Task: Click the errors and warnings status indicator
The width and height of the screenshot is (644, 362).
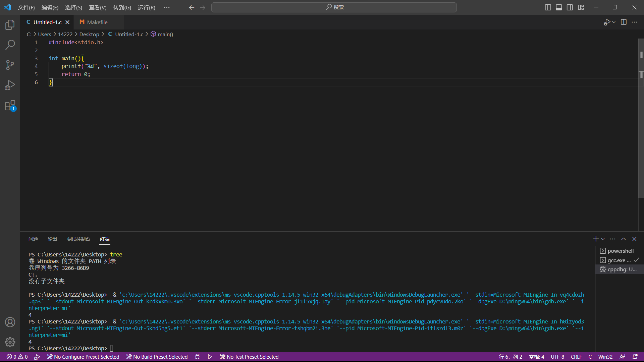Action: pos(17,357)
